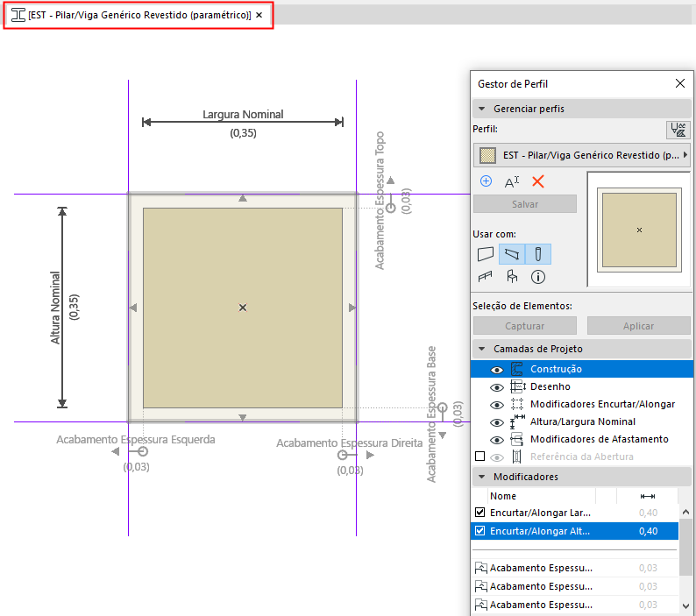Toggle the Column tool under Usar com

click(x=538, y=254)
